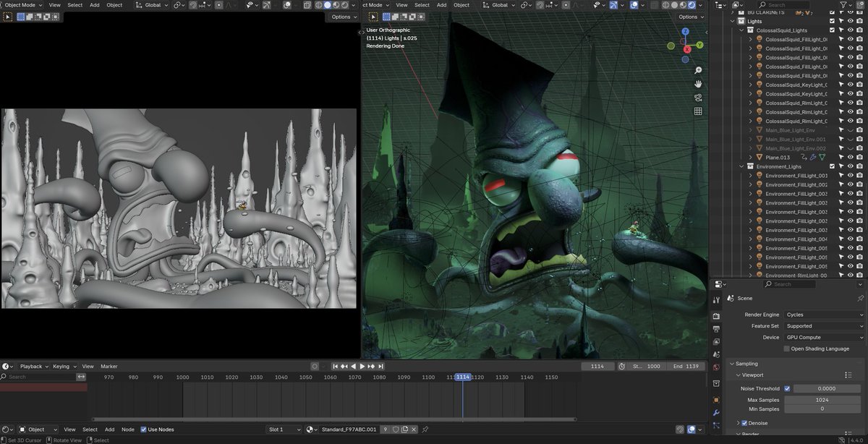Open the Marker menu in timeline
The height and width of the screenshot is (444, 868).
pos(109,367)
